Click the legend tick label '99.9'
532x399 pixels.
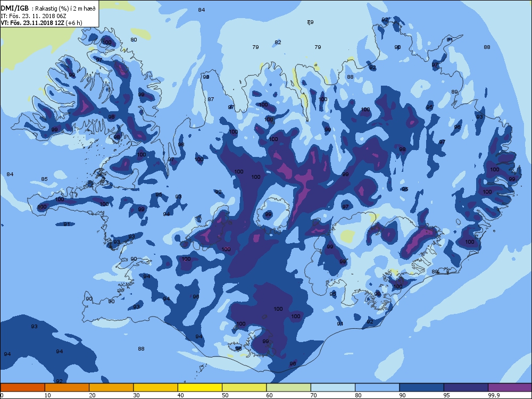493,395
